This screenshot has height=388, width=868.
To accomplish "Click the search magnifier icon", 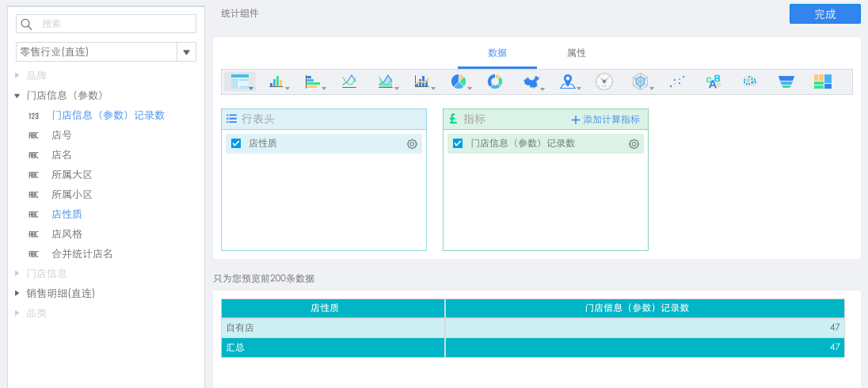I will point(26,24).
